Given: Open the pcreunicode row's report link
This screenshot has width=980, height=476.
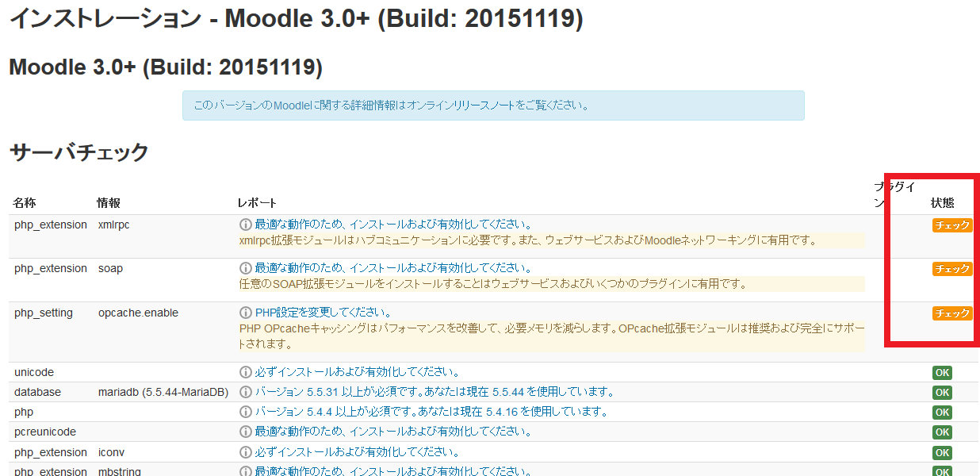Looking at the screenshot, I should click(x=393, y=432).
